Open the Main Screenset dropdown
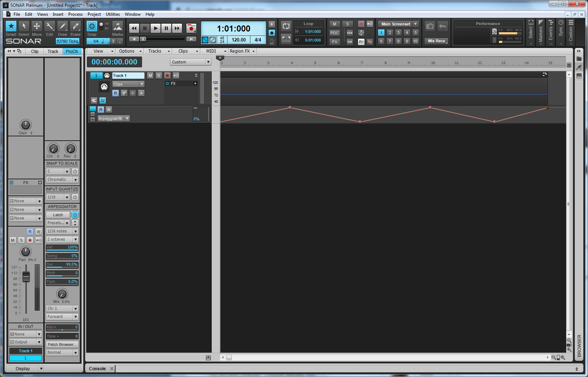The height and width of the screenshot is (377, 588). [416, 24]
